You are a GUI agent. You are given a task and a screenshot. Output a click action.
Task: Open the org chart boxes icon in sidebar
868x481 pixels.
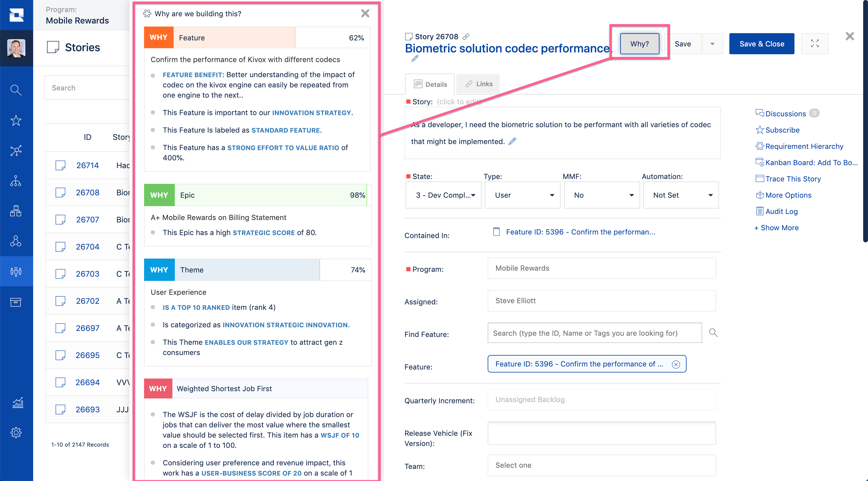16,211
